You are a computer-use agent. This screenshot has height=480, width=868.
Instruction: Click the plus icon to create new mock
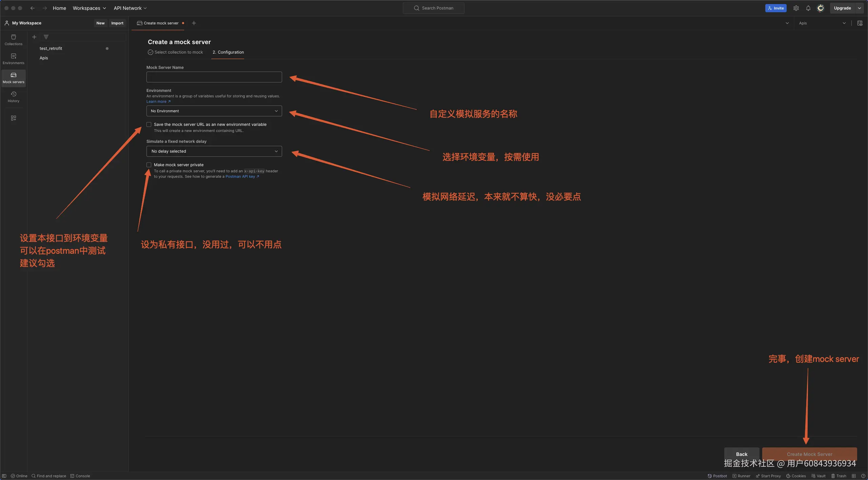pyautogui.click(x=34, y=37)
